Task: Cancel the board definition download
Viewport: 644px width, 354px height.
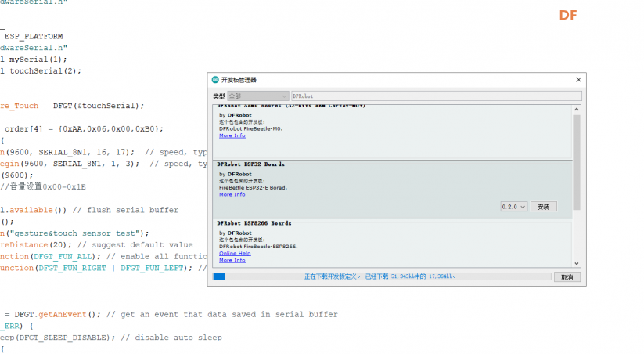Action: [x=567, y=277]
